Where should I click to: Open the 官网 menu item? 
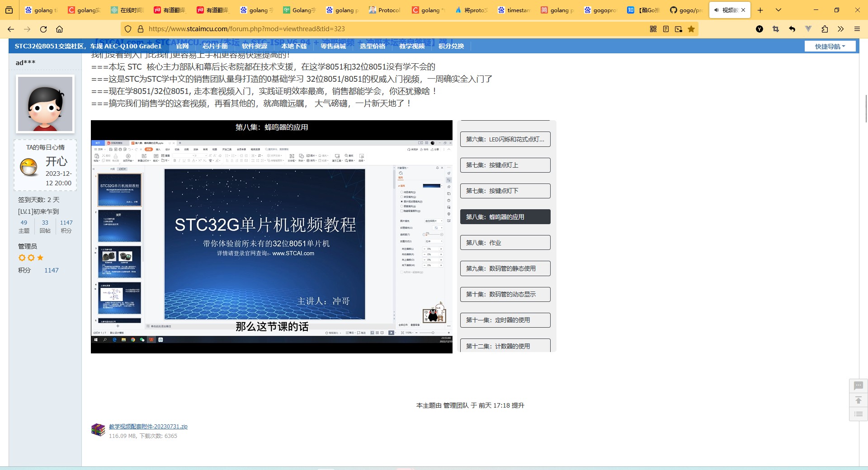[182, 46]
